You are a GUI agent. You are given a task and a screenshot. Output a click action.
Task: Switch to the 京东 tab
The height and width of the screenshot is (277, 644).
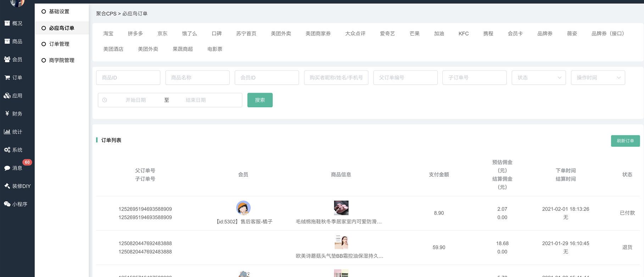[162, 33]
